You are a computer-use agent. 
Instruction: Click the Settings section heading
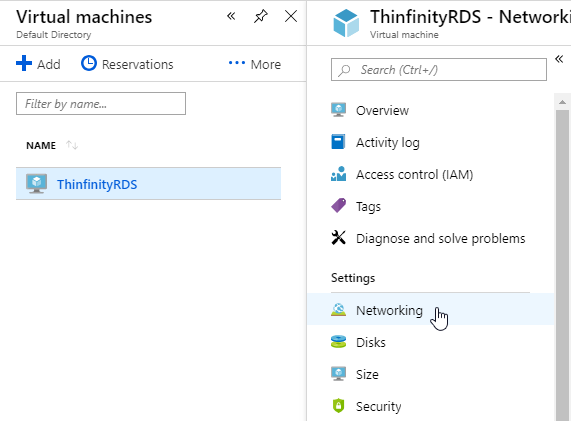pyautogui.click(x=353, y=278)
